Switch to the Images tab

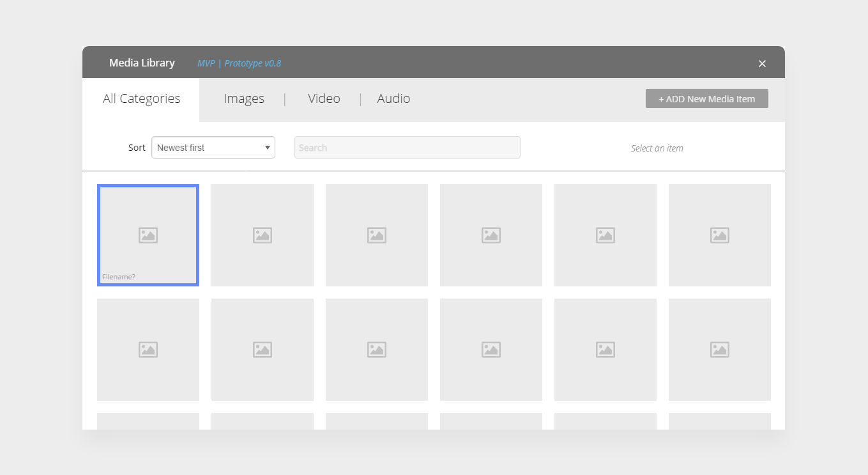click(x=244, y=98)
